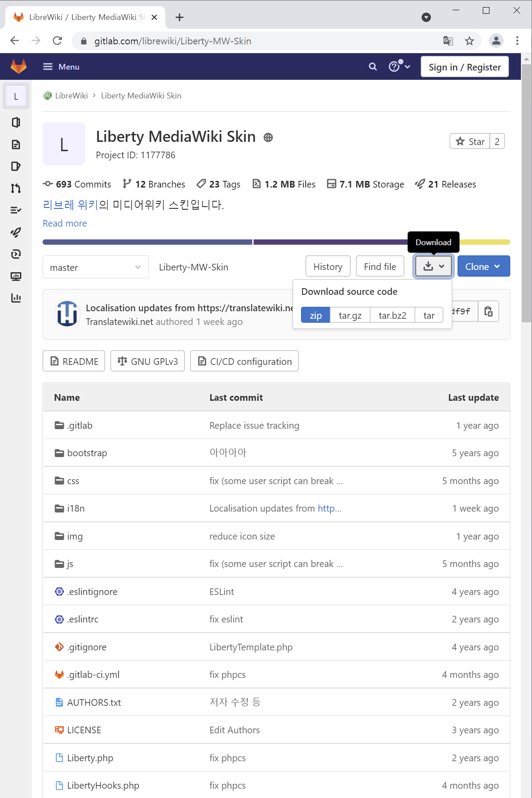The image size is (532, 798).
Task: Open Monitor sidebar icon
Action: (16, 276)
